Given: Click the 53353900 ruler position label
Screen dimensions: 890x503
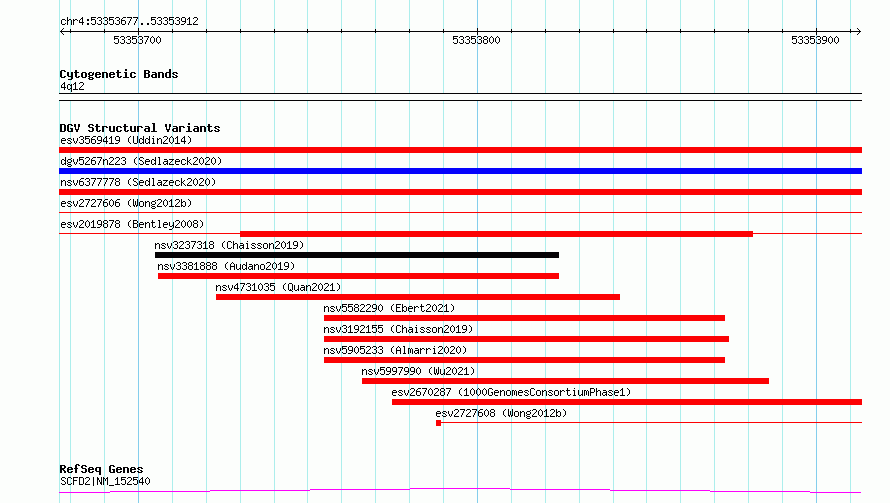Looking at the screenshot, I should pos(815,40).
